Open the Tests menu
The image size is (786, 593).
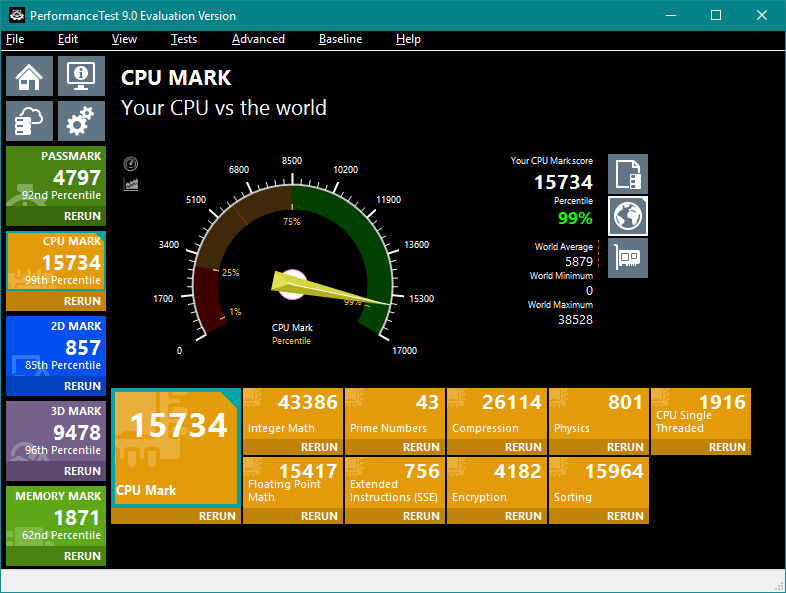tap(184, 39)
